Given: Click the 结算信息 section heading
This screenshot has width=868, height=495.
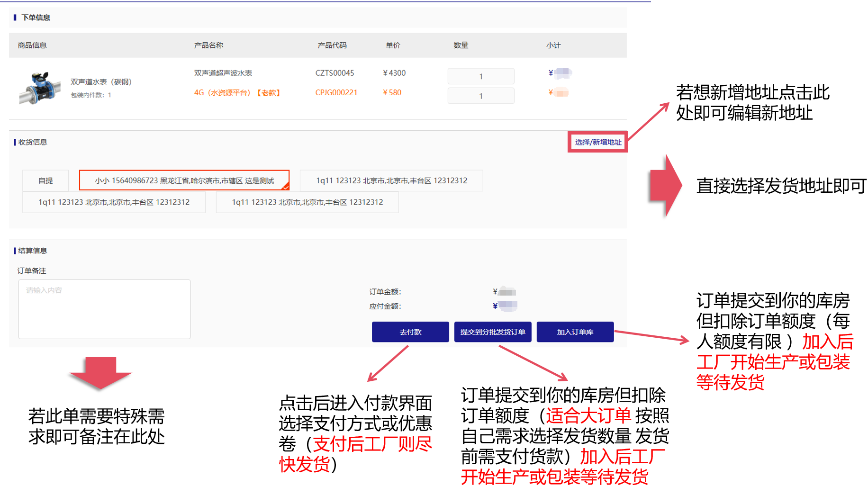Looking at the screenshot, I should click(32, 251).
